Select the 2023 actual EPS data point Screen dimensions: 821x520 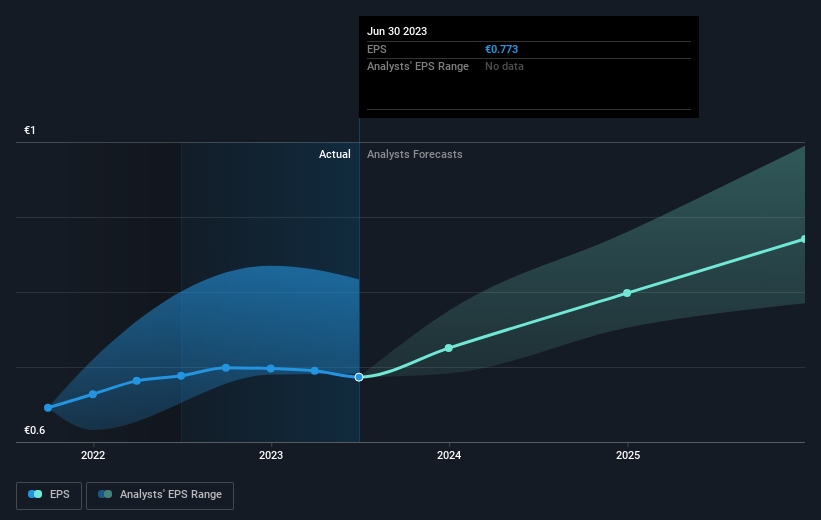pyautogui.click(x=271, y=369)
